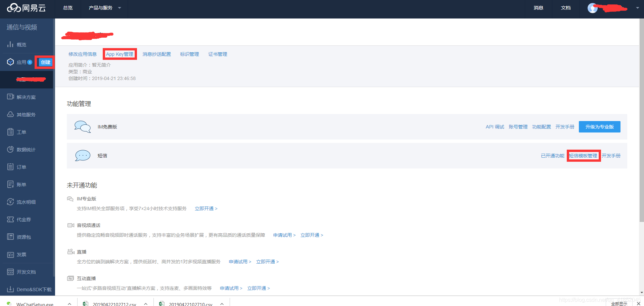Viewport: 644px width, 306px height.
Task: Close the downloads bar
Action: click(638, 303)
